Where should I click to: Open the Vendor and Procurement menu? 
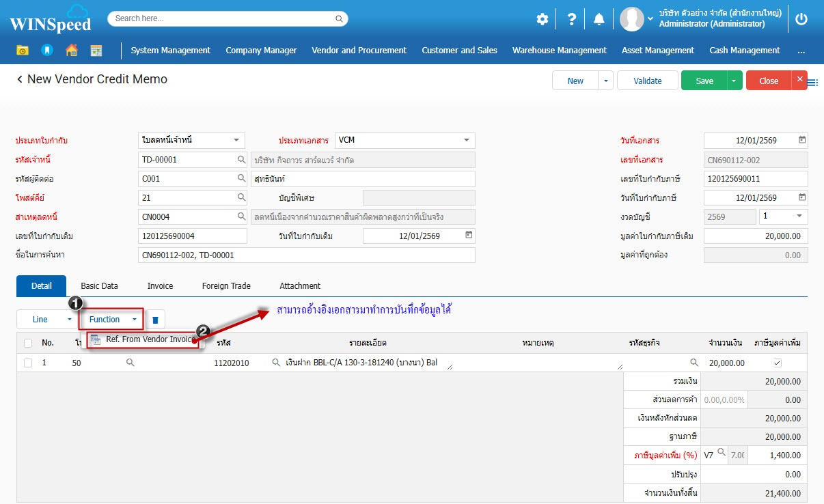click(x=359, y=50)
